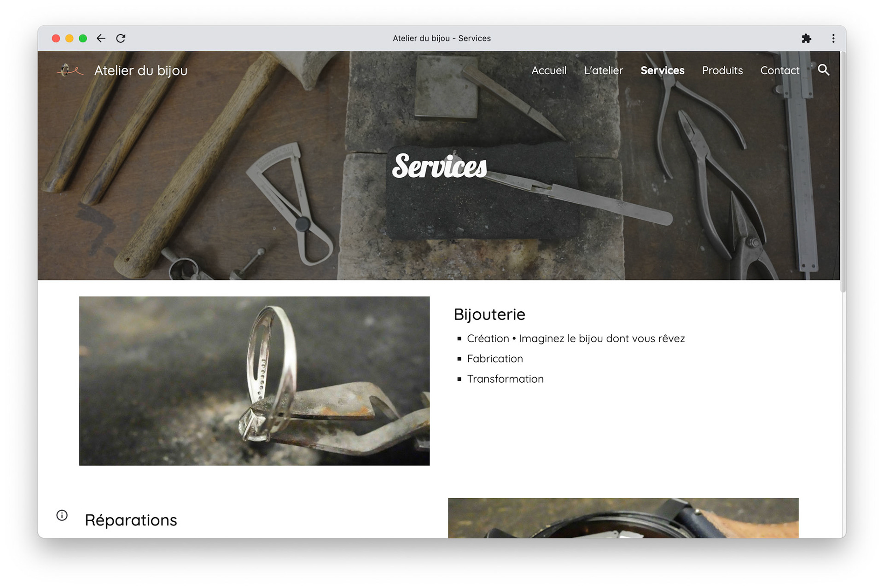This screenshot has height=588, width=884.
Task: Open the extensions puzzle icon
Action: pyautogui.click(x=806, y=38)
